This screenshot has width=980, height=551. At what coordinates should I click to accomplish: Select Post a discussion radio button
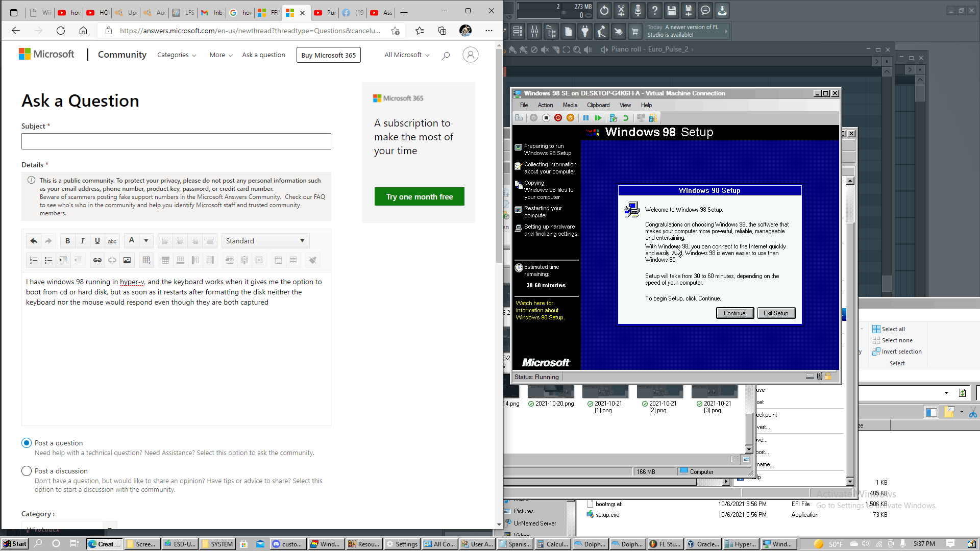[27, 471]
